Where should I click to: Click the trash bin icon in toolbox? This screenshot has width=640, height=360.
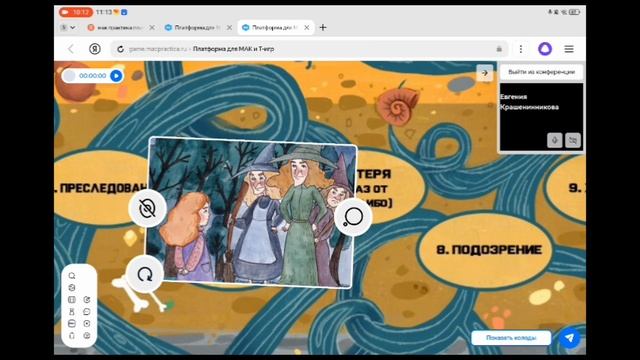pos(72,336)
